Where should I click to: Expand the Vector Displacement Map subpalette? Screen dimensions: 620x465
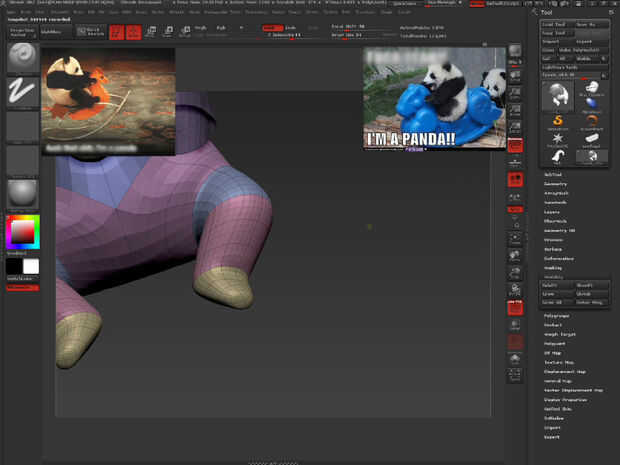574,390
